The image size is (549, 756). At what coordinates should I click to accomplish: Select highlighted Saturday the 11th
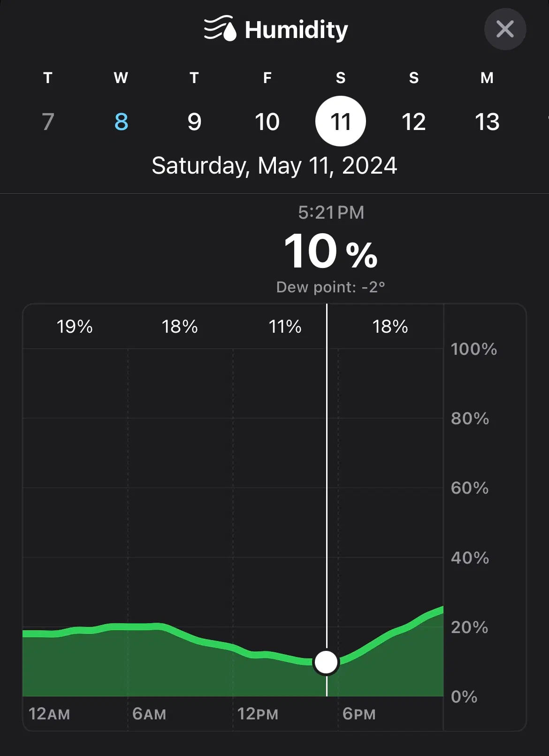[x=341, y=122]
